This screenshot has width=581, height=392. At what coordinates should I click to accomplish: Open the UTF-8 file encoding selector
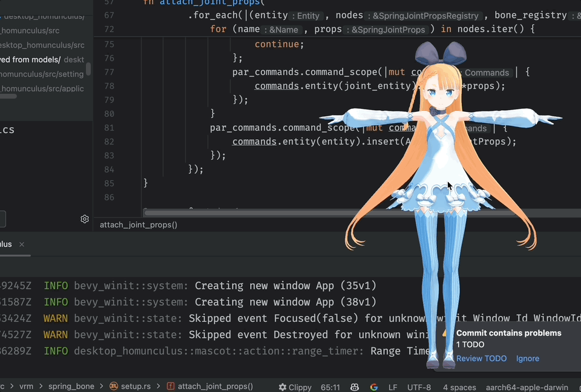[419, 387]
